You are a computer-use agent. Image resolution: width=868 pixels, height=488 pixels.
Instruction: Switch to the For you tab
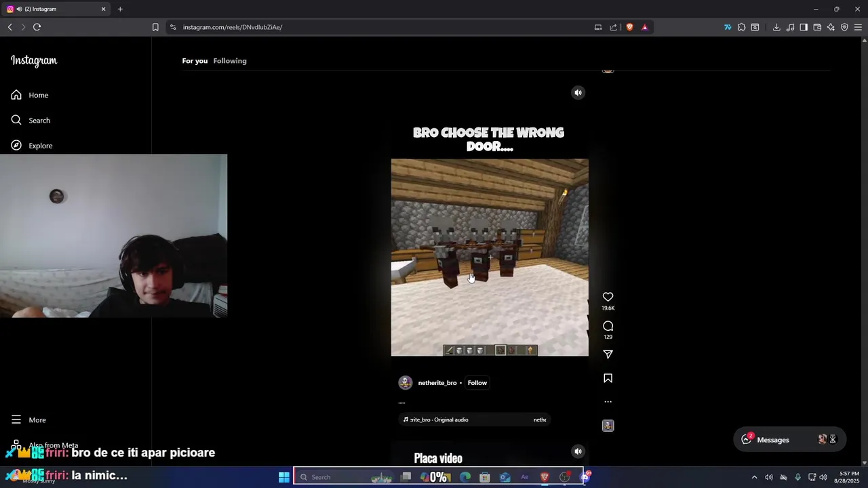pyautogui.click(x=195, y=61)
